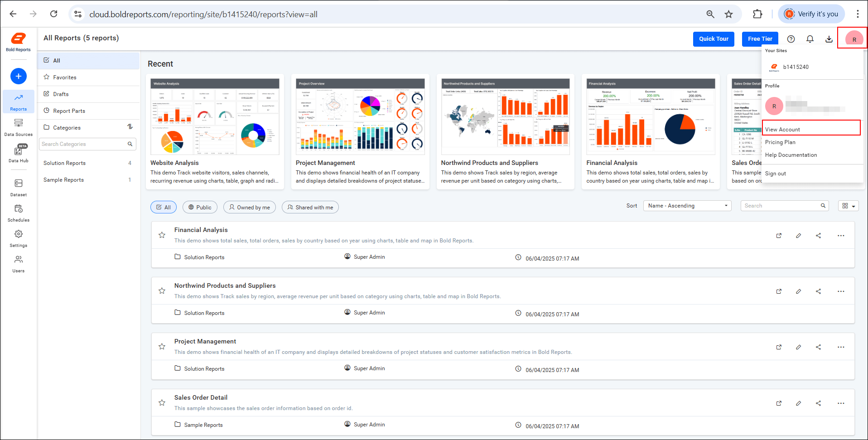Open the Project Management recent thumbnail
The width and height of the screenshot is (868, 440).
coord(360,116)
